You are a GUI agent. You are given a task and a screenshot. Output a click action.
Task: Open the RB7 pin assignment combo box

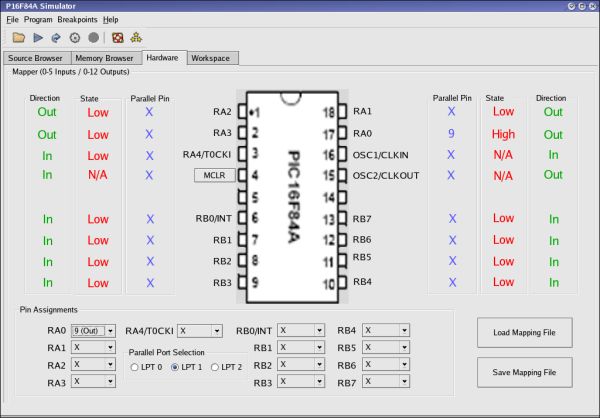point(386,382)
